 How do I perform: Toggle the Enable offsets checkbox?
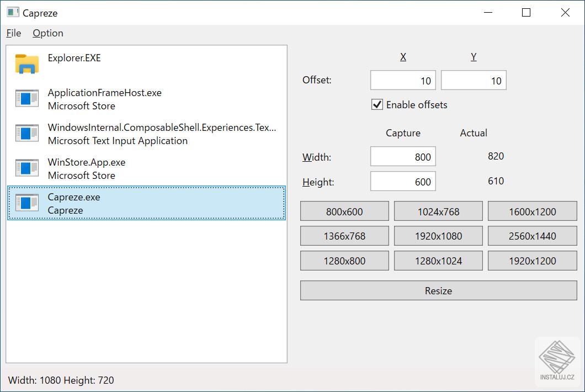click(x=377, y=104)
